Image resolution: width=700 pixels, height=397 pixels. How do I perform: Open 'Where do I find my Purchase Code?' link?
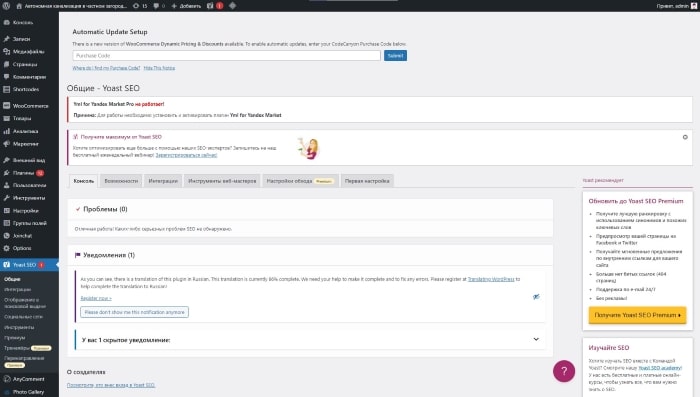(106, 68)
